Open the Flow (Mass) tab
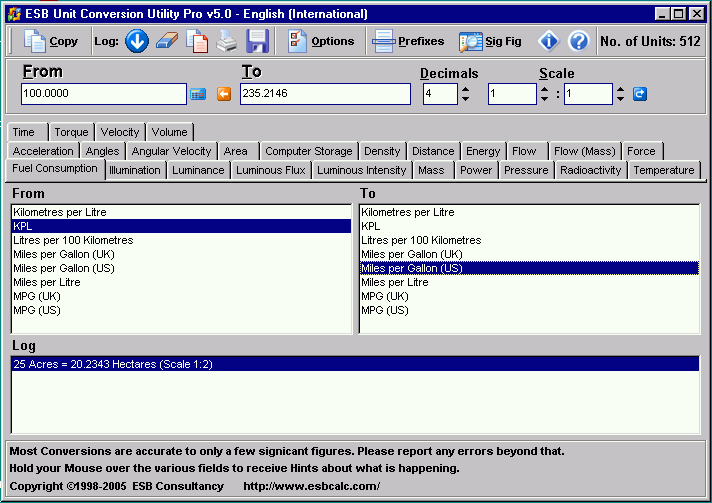Viewport: 712px width, 503px height. pyautogui.click(x=585, y=151)
